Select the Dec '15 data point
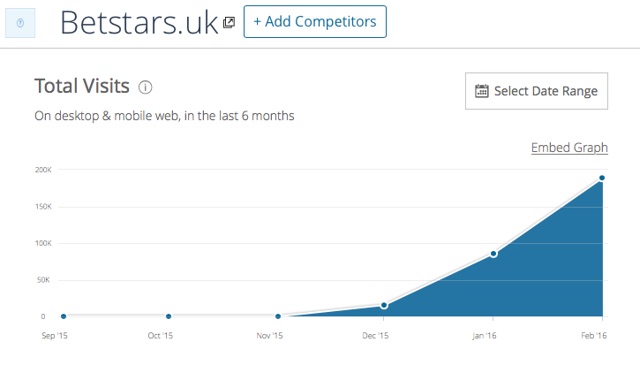 tap(384, 305)
